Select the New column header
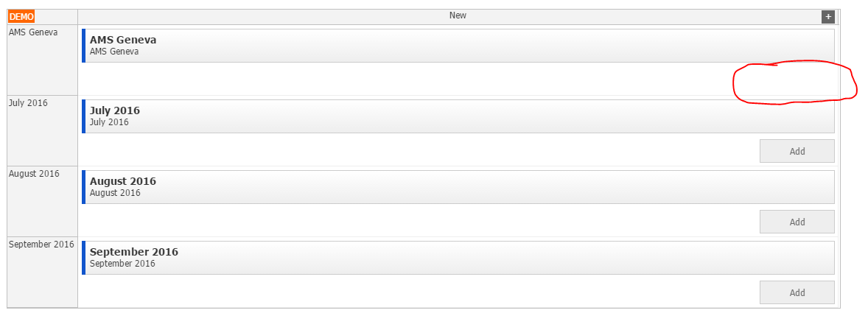The height and width of the screenshot is (327, 868). (458, 17)
